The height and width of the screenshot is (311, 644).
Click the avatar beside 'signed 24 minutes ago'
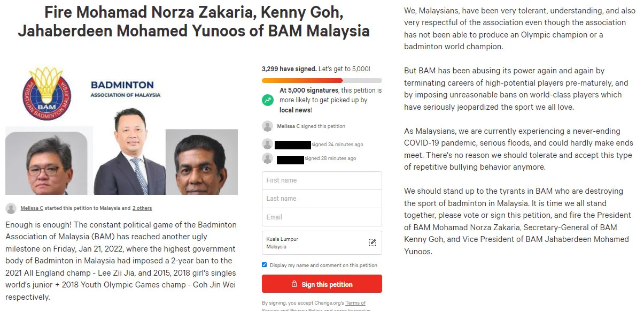(x=267, y=144)
